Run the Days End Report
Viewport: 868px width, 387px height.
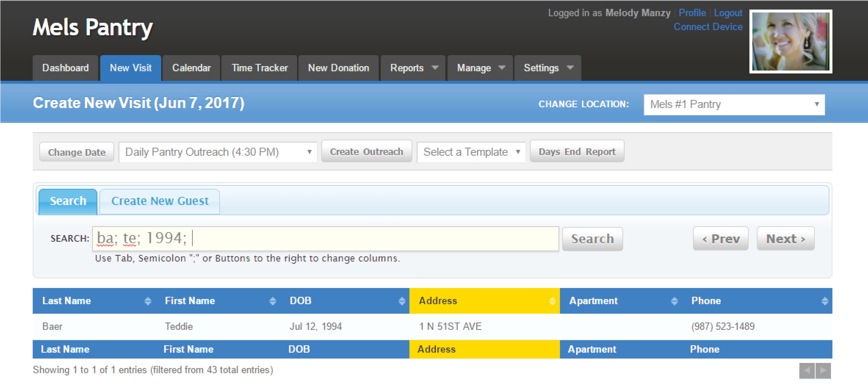(577, 151)
